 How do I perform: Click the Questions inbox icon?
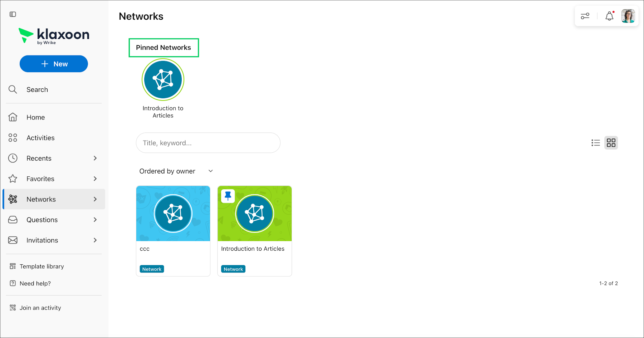(13, 220)
